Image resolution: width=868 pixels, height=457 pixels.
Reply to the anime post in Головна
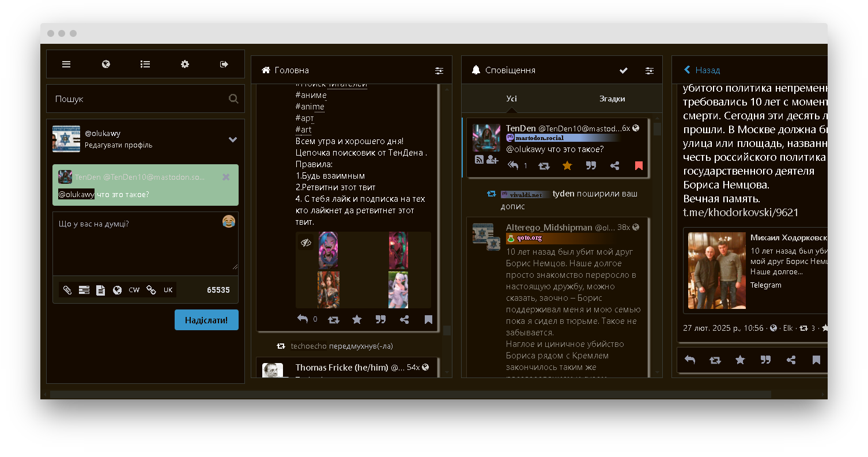click(x=303, y=319)
